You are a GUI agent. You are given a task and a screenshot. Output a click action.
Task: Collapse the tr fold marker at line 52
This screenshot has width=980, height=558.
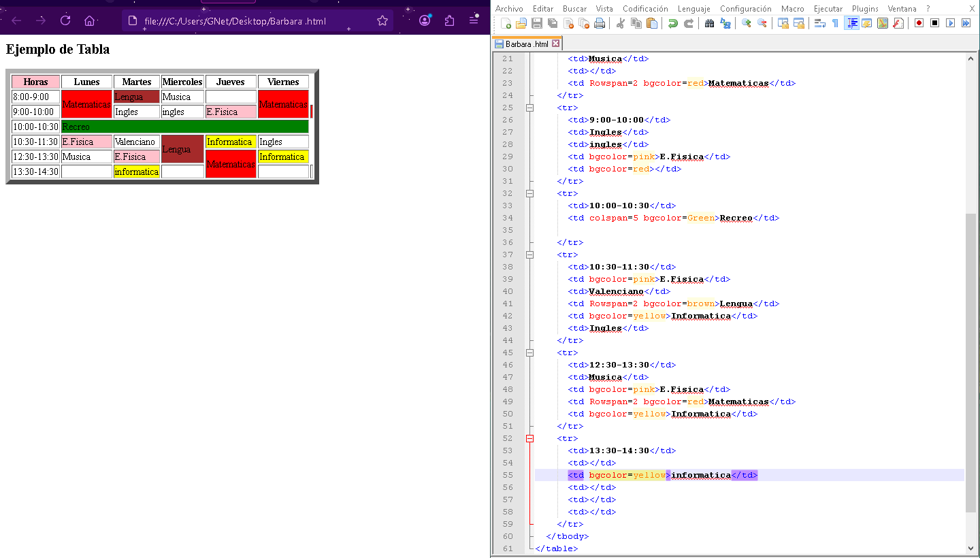530,438
